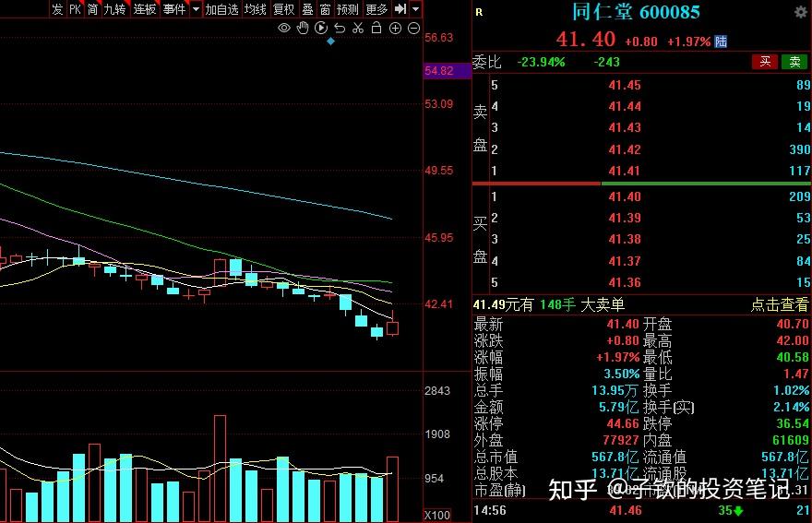This screenshot has height=523, width=812.
Task: Select the scissors cut tool
Action: click(x=358, y=29)
